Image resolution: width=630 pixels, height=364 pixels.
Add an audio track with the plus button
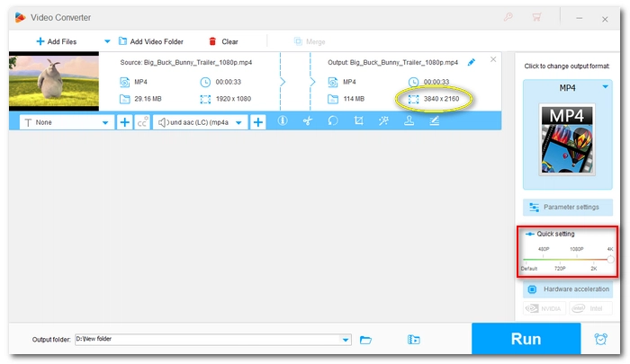coord(258,122)
